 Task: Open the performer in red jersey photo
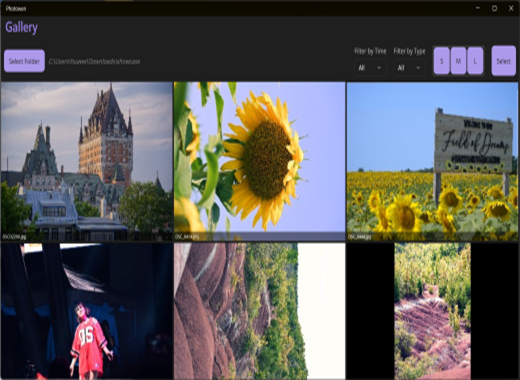(x=87, y=311)
